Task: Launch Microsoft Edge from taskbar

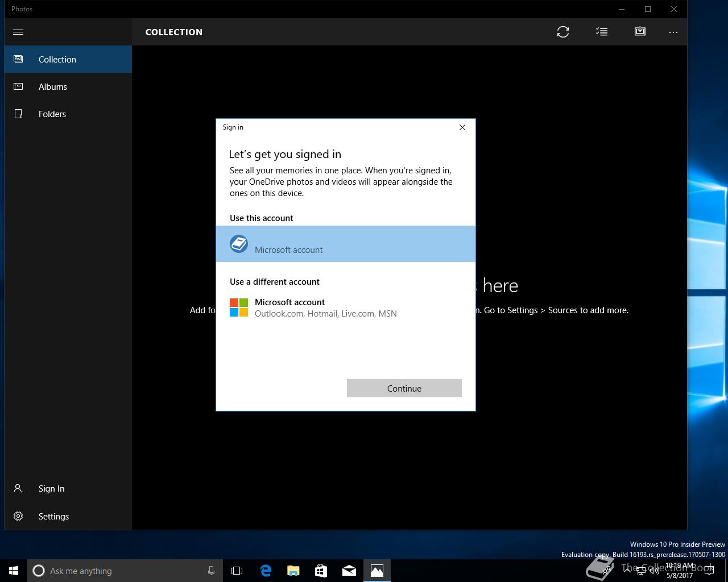Action: point(266,571)
